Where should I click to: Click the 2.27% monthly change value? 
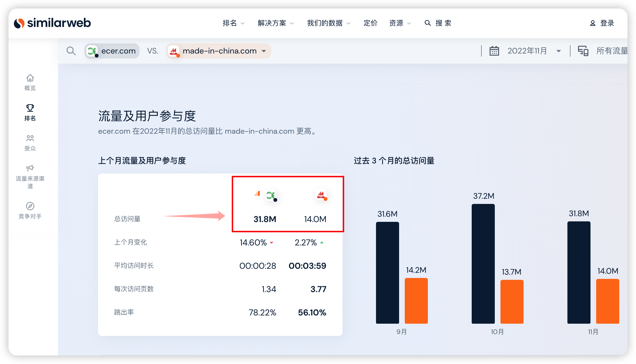[305, 242]
